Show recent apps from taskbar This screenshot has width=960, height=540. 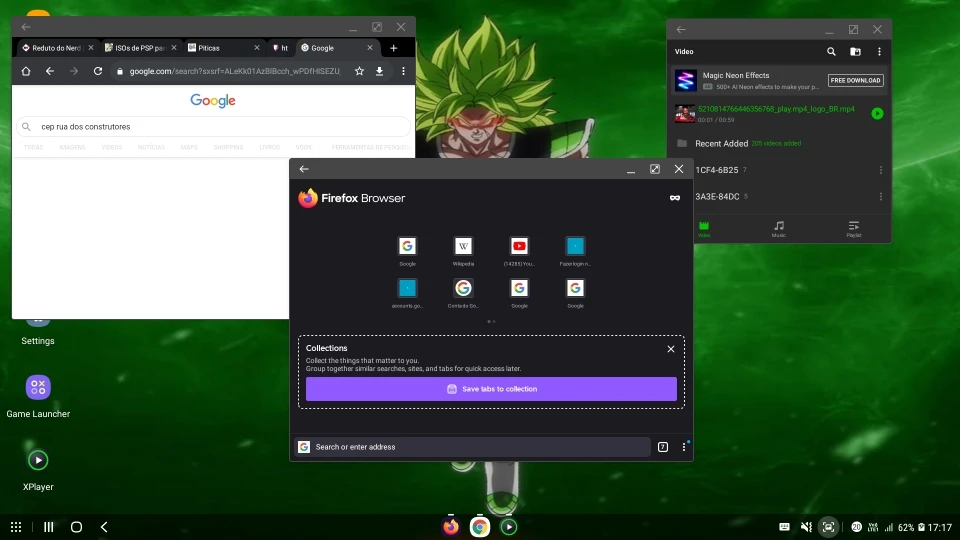point(48,527)
